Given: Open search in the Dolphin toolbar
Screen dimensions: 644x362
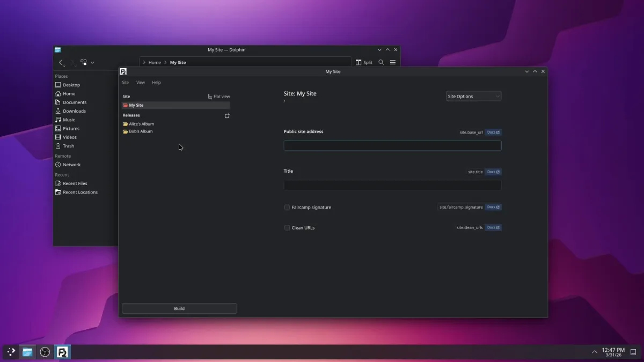Looking at the screenshot, I should click(381, 62).
